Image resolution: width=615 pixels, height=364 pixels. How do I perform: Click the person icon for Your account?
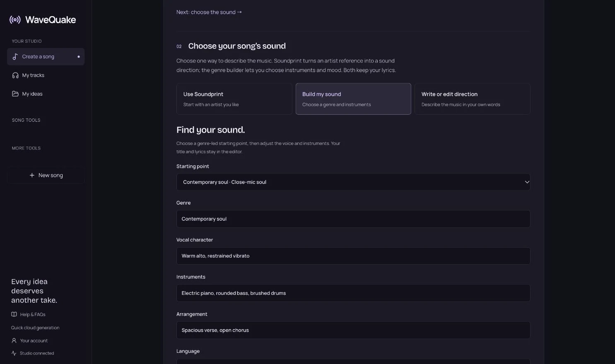point(14,340)
